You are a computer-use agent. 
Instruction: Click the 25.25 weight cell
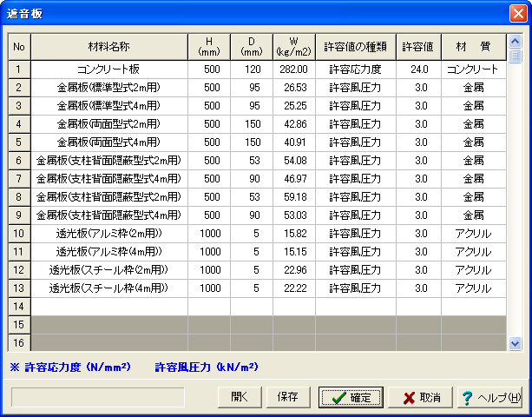tap(294, 106)
